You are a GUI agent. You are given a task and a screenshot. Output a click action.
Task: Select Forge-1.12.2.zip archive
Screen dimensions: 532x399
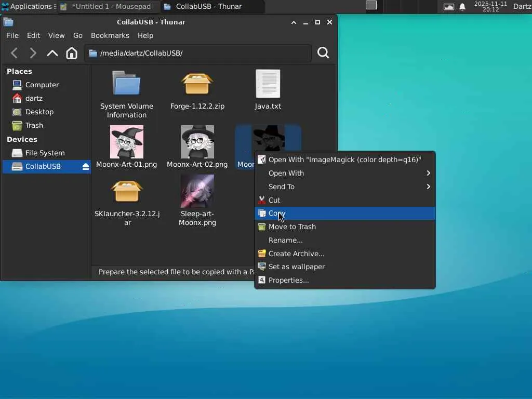pyautogui.click(x=197, y=90)
